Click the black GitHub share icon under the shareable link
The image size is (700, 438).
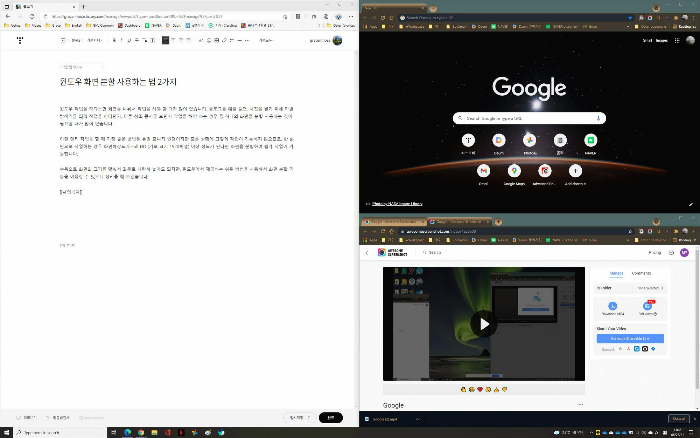tap(645, 349)
